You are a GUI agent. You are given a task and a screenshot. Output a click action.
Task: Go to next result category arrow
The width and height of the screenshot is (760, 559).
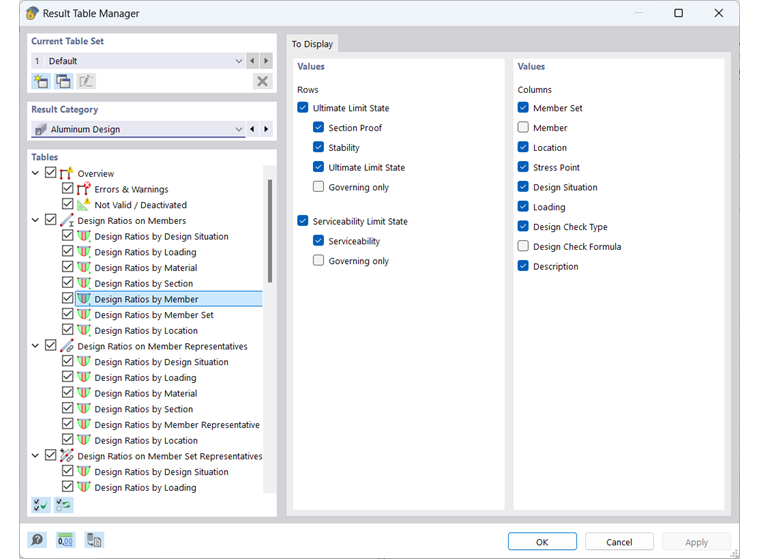click(x=266, y=130)
